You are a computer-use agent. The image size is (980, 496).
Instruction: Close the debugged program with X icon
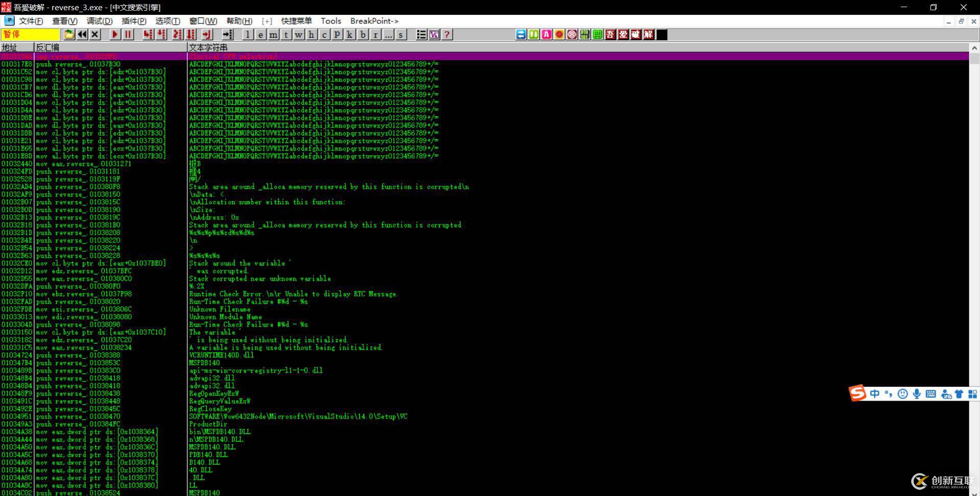95,34
